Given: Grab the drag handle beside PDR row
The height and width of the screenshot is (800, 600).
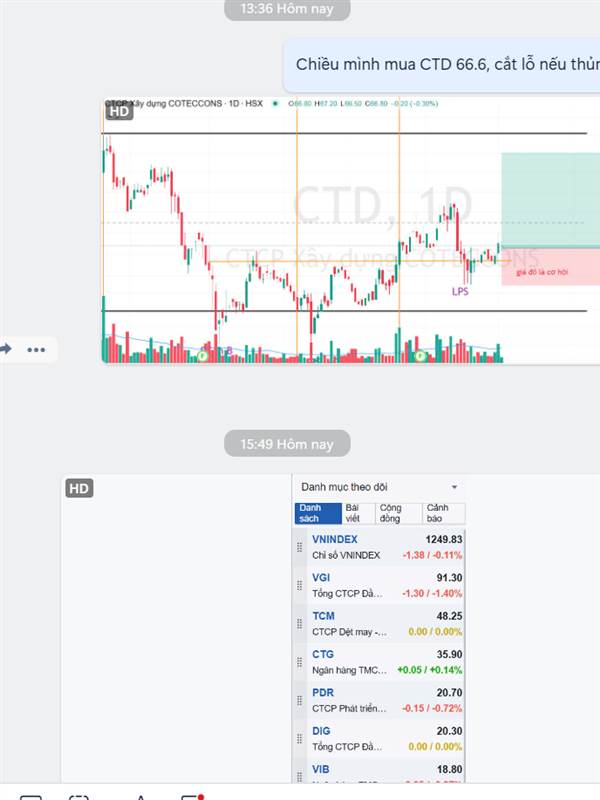Looking at the screenshot, I should coord(299,701).
